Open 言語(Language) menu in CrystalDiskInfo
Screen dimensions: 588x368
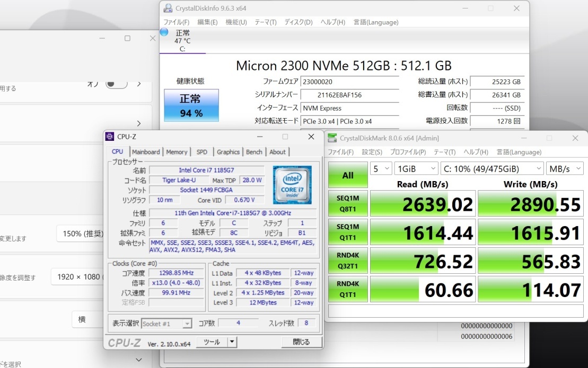[376, 22]
